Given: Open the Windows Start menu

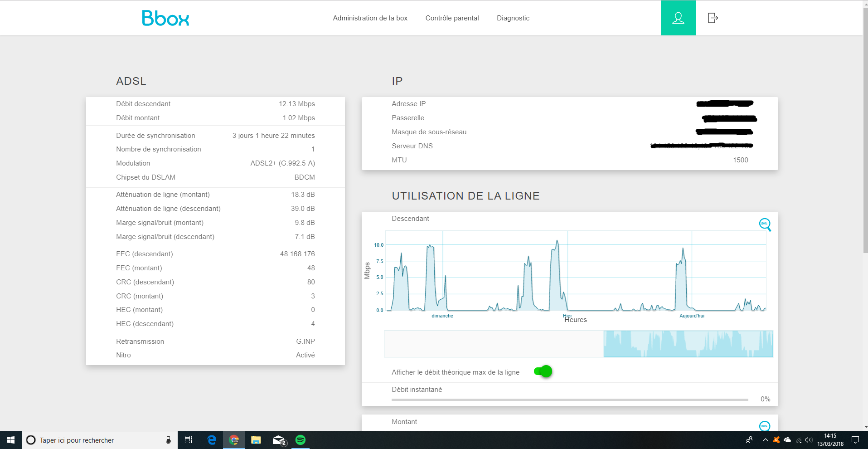Looking at the screenshot, I should coord(11,440).
